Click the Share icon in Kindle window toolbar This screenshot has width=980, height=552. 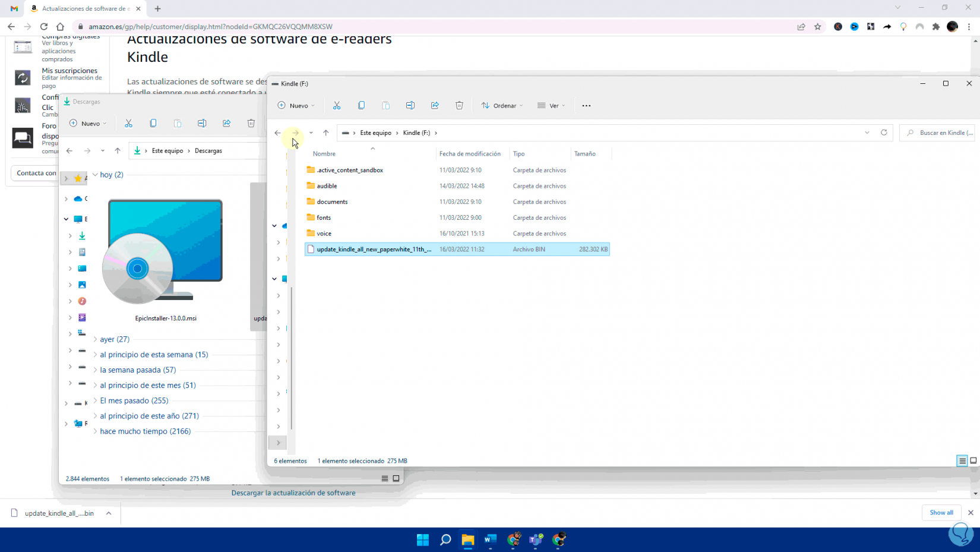435,106
